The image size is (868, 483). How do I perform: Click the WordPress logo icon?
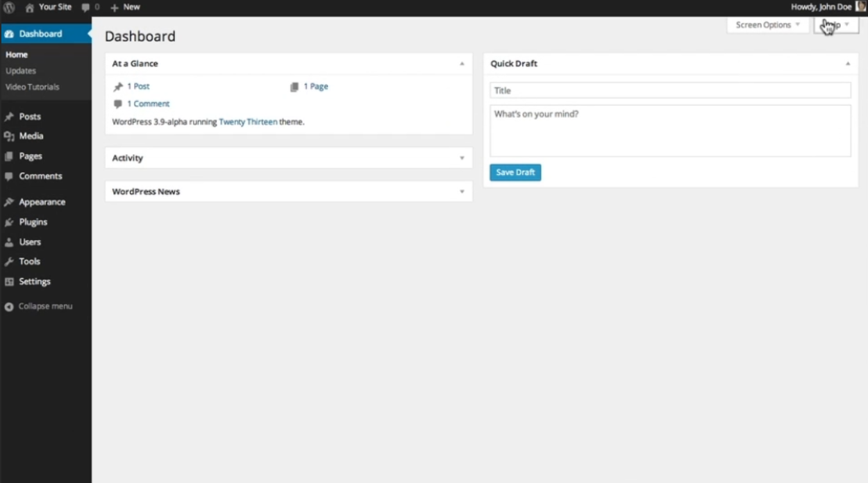coord(9,7)
